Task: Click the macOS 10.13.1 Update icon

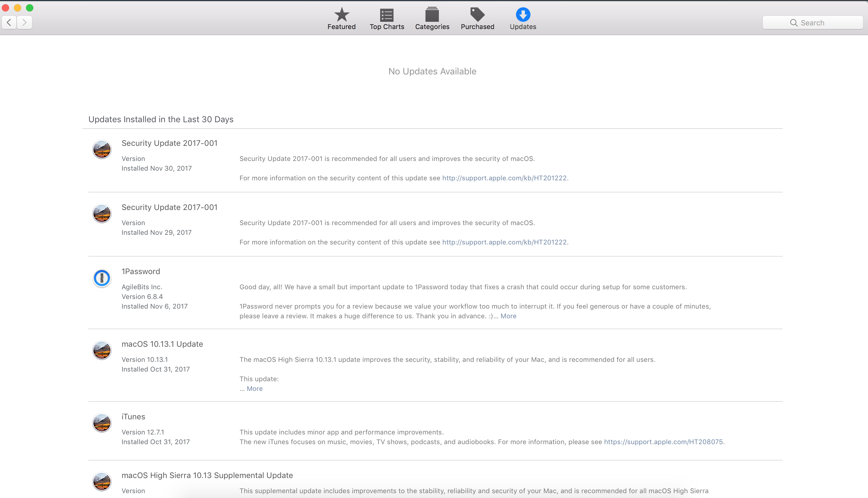Action: (102, 350)
